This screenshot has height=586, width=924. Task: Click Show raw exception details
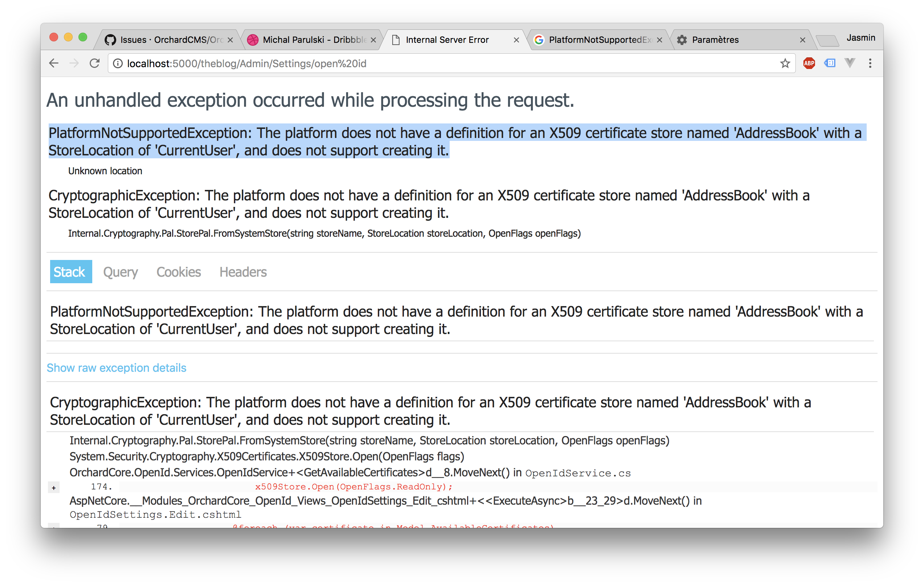point(116,368)
